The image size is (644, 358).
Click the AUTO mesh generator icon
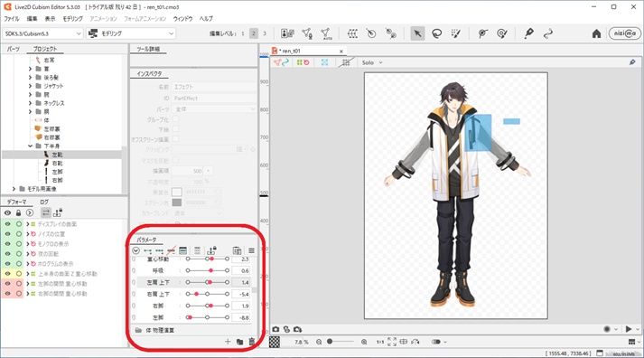point(326,33)
